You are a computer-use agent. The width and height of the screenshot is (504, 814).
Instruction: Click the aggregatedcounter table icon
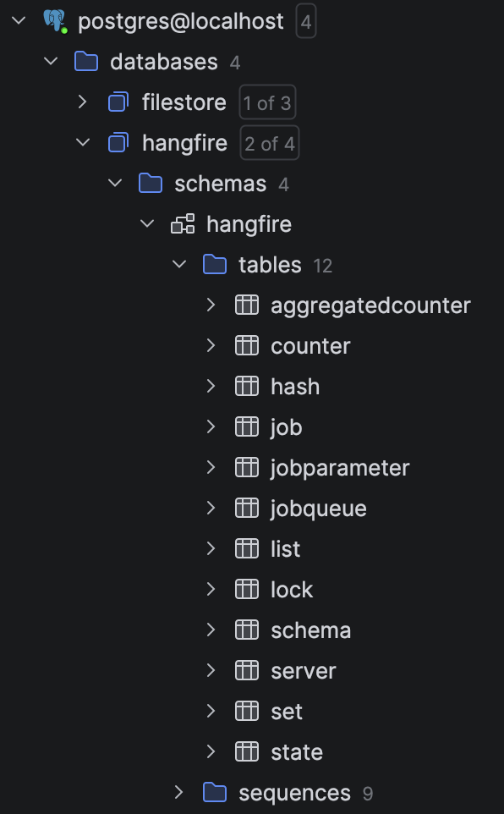246,305
